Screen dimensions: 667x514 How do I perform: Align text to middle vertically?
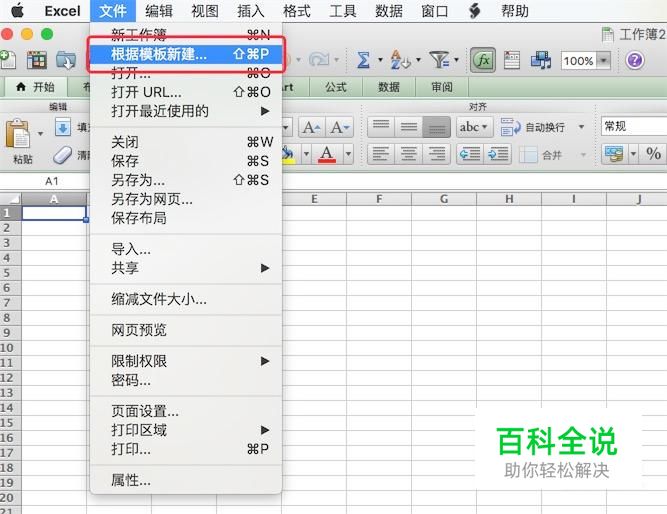(409, 127)
